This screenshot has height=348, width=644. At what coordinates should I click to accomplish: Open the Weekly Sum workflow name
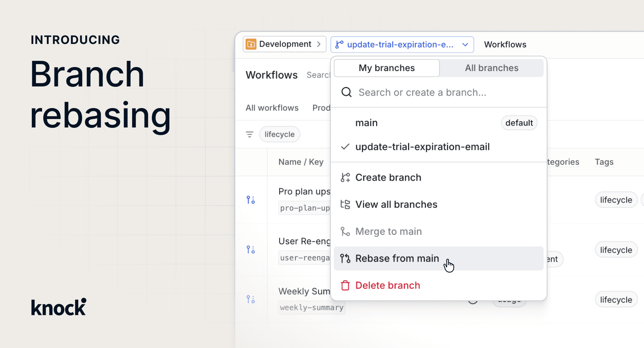click(x=304, y=292)
